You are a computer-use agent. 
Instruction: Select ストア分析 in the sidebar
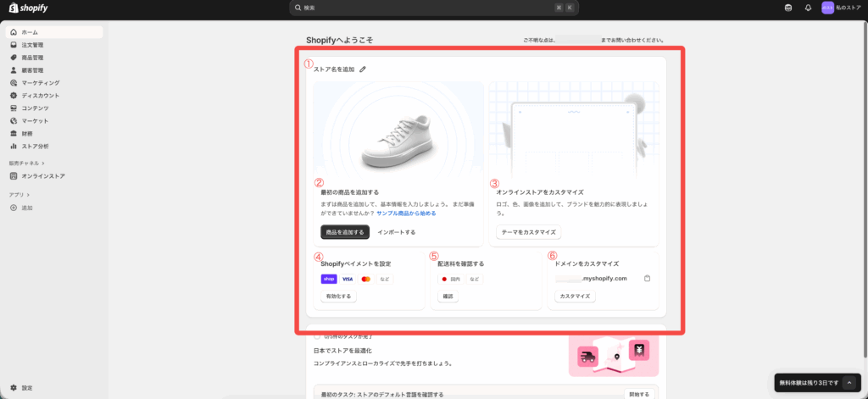[x=35, y=147]
